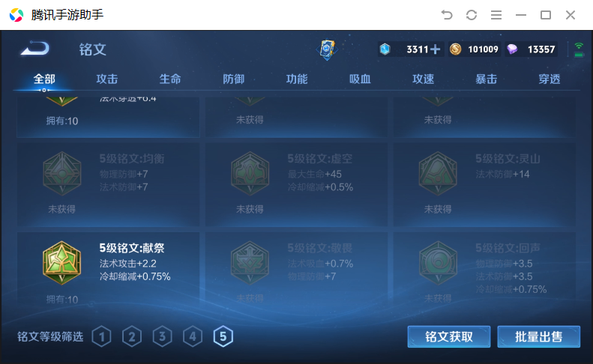Click the 最大生命+45 stat text
The width and height of the screenshot is (593, 364).
coord(315,174)
